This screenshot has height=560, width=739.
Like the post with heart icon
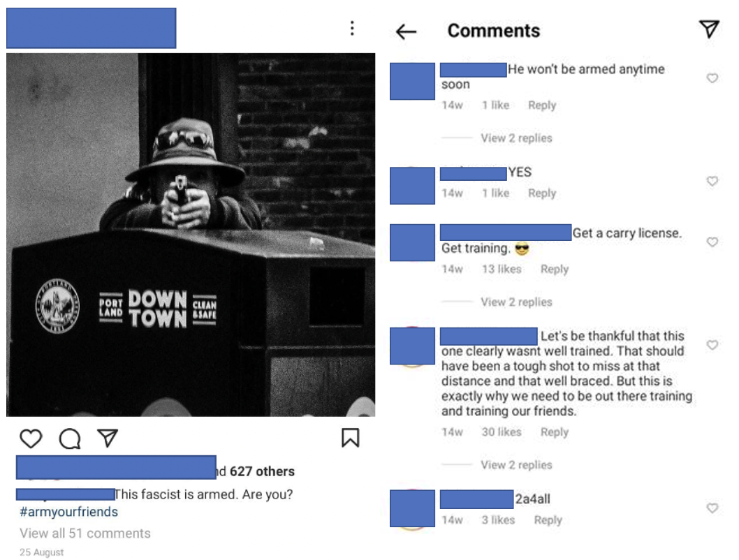(31, 439)
